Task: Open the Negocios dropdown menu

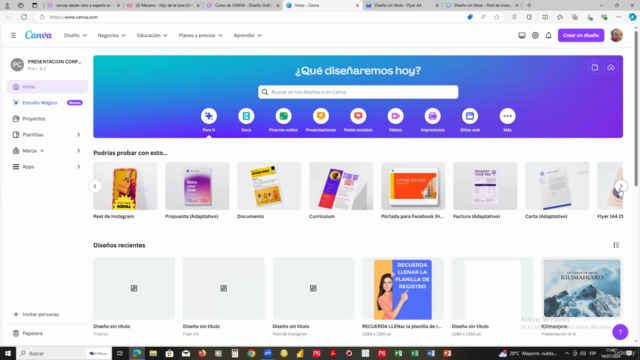Action: click(111, 36)
